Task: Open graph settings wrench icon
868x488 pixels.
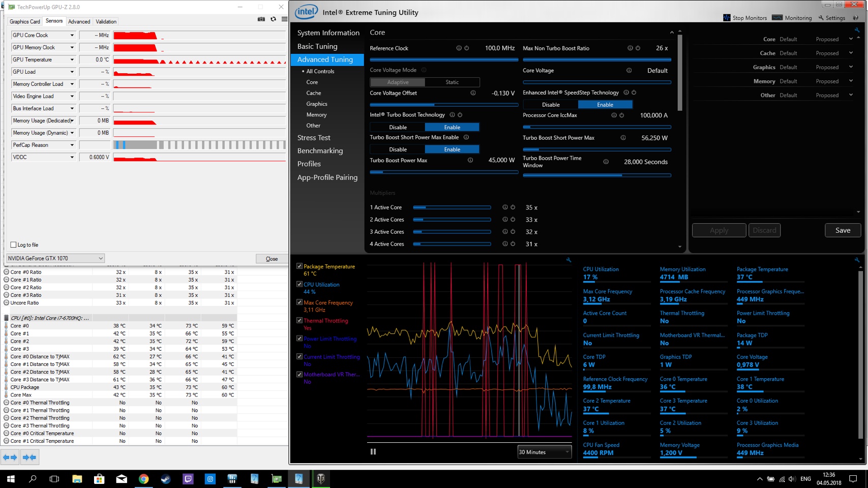Action: pos(568,260)
